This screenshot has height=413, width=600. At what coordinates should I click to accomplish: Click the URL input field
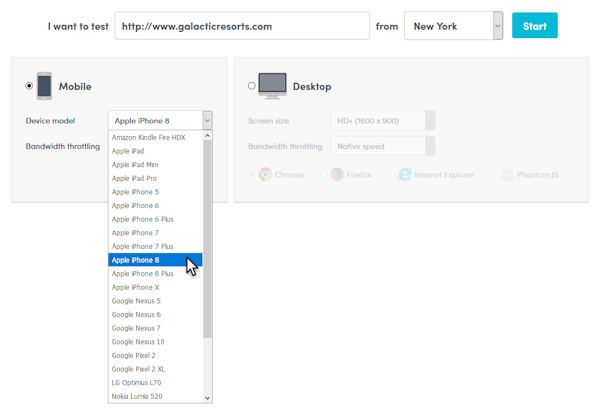(x=242, y=26)
